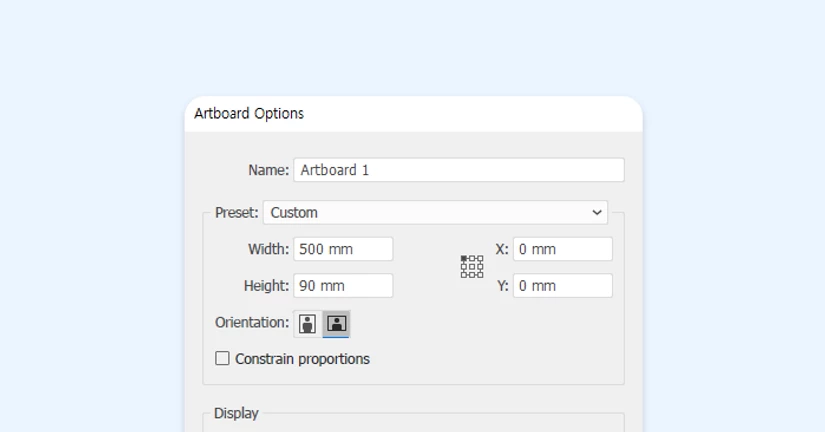The width and height of the screenshot is (825, 432).
Task: Set reference point to top-left corner
Action: [x=464, y=258]
